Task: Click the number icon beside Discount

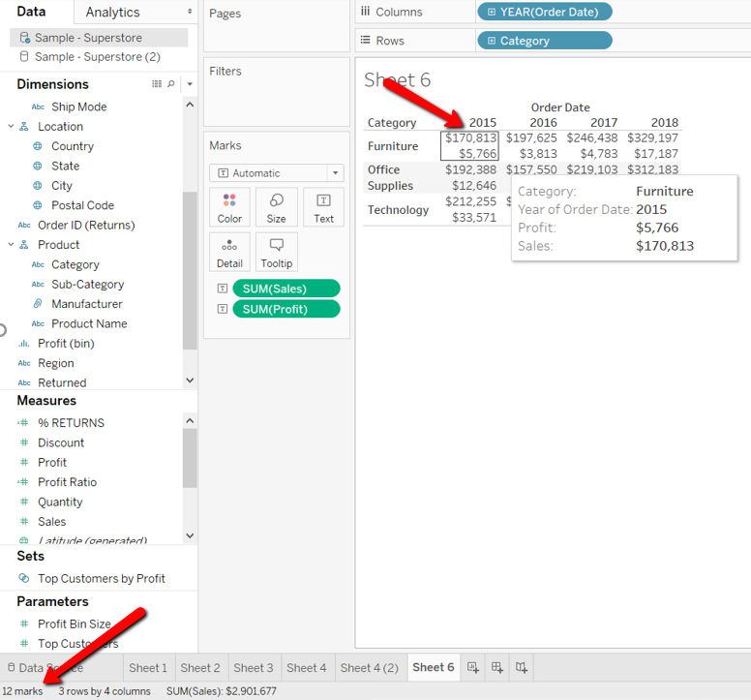Action: [x=24, y=442]
